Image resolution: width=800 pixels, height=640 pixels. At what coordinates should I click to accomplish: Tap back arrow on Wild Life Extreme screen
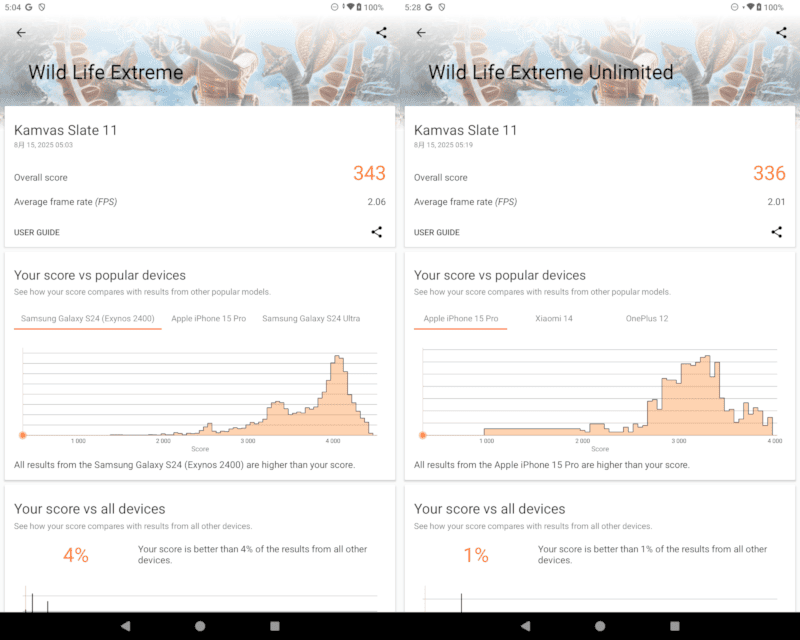coord(21,32)
